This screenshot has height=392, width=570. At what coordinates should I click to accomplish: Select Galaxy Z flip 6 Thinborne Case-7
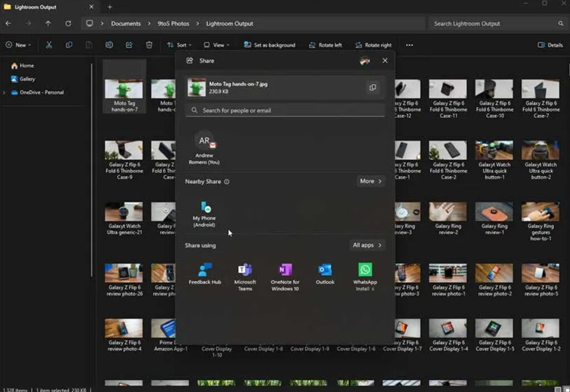[x=540, y=99]
